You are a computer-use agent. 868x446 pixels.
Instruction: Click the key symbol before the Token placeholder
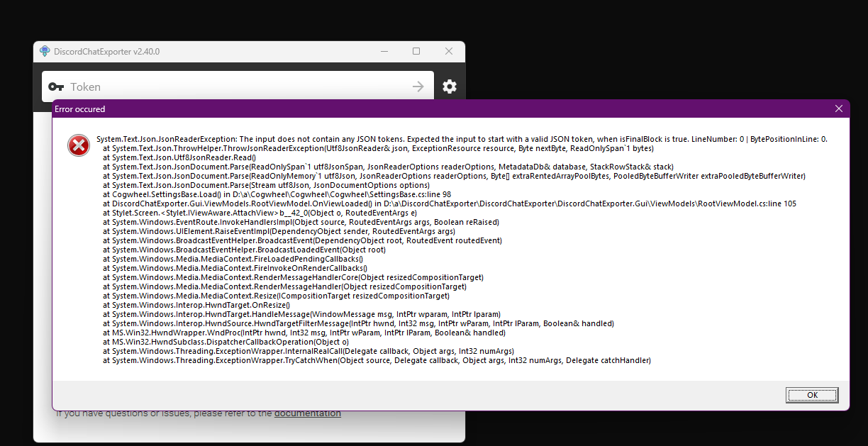(x=56, y=87)
